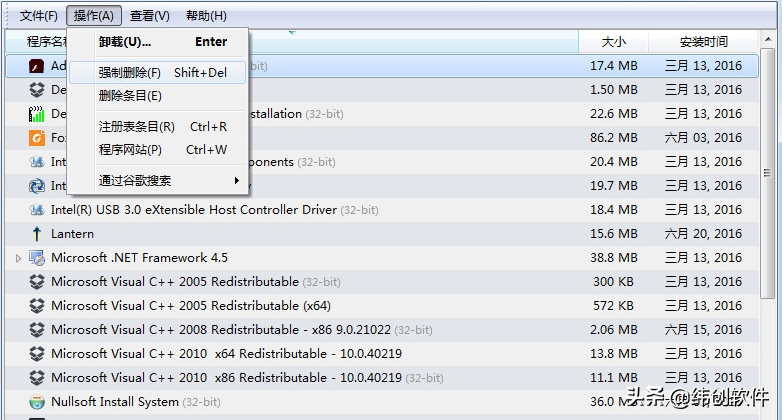Viewport: 782px width, 420px height.
Task: Click the Microsoft .NET Framework icon
Action: click(36, 258)
